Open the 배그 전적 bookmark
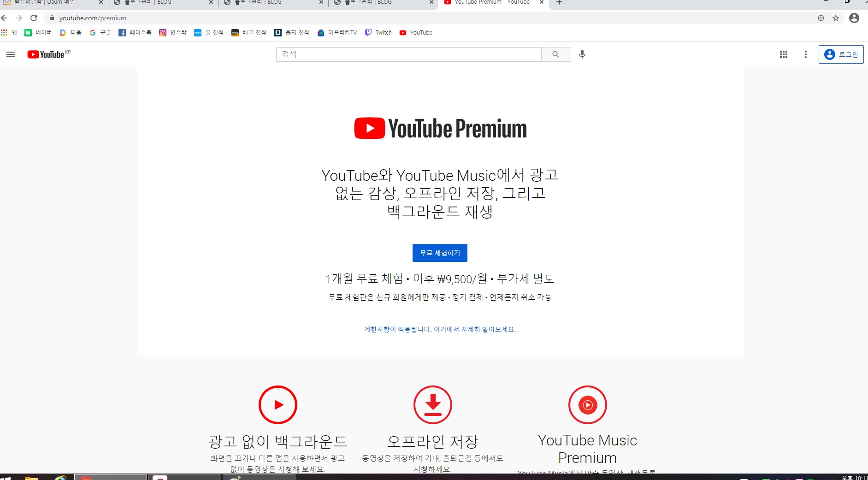The width and height of the screenshot is (868, 480). (x=249, y=32)
